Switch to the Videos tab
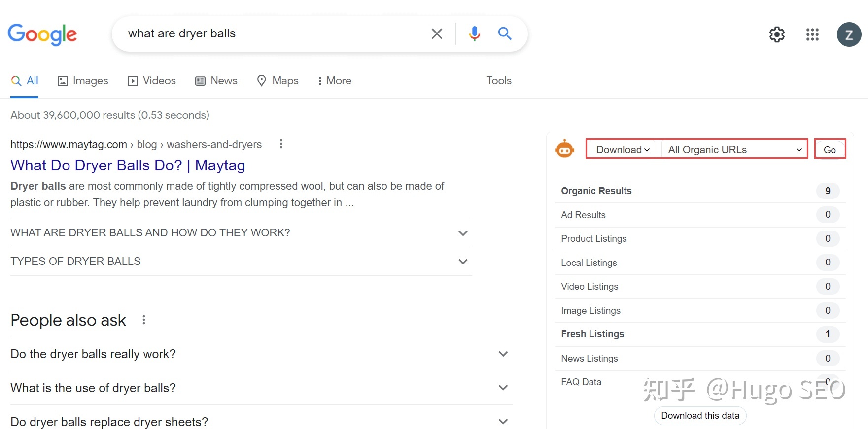Image resolution: width=868 pixels, height=429 pixels. 152,81
